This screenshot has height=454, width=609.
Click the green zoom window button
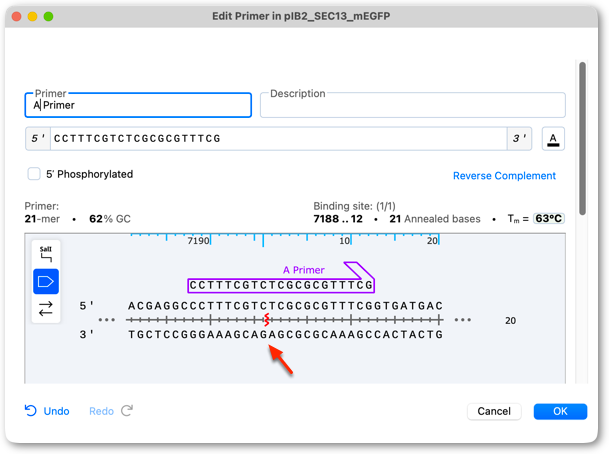coord(48,16)
